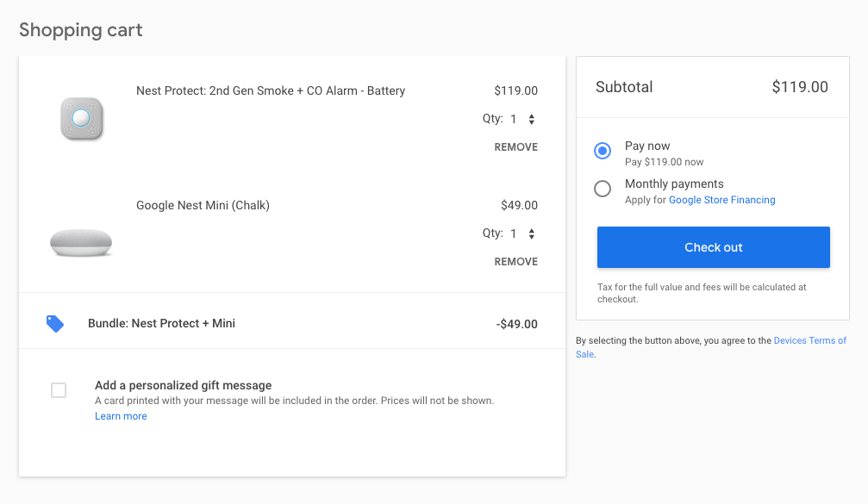The height and width of the screenshot is (504, 868).
Task: Click the $119.00 Nest Protect item price
Action: point(516,90)
